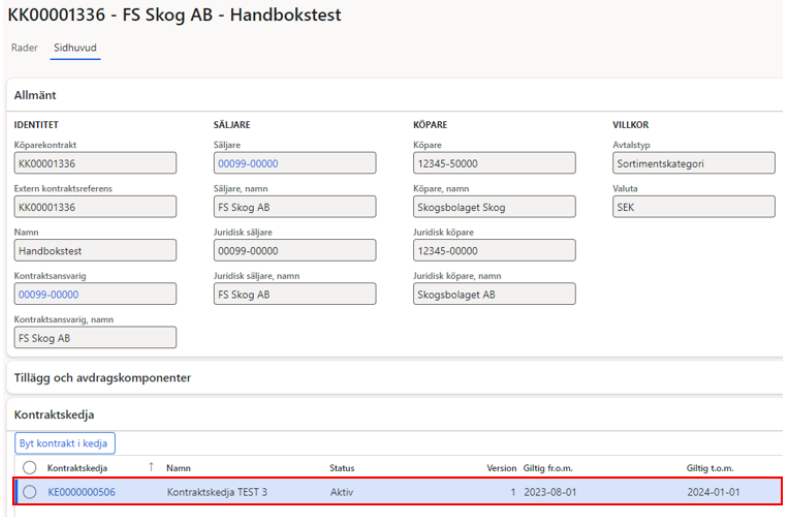Open the KE0000000506 contract chain link
The image size is (793, 517).
click(x=81, y=491)
